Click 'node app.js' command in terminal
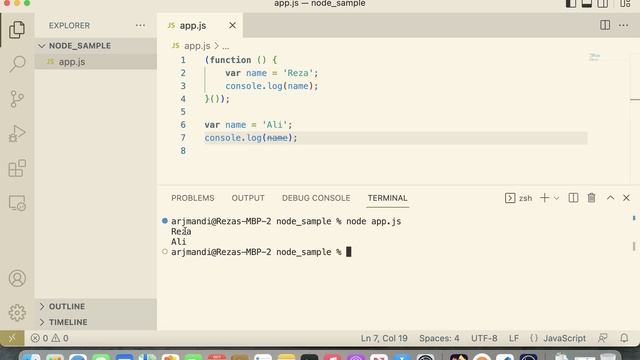This screenshot has width=640, height=360. tap(373, 221)
